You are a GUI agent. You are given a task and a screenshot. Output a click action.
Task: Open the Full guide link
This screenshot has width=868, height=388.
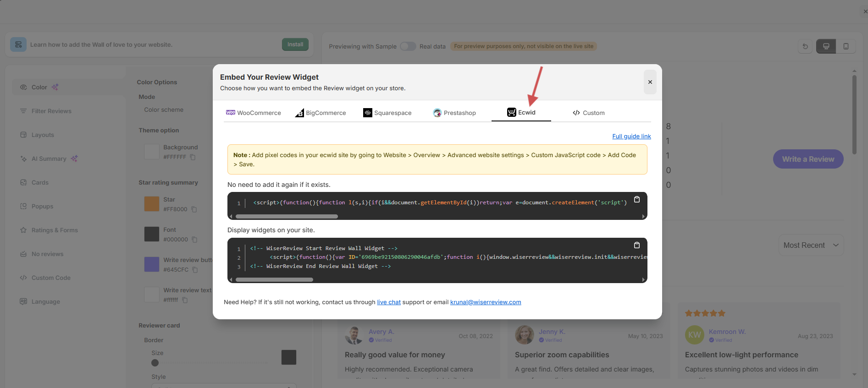(631, 137)
